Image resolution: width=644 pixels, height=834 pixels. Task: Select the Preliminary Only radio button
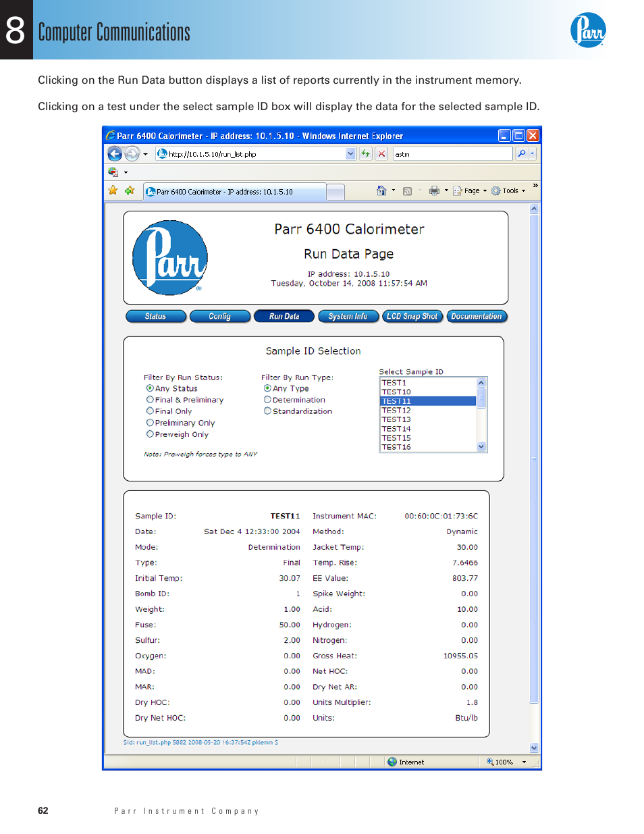pyautogui.click(x=150, y=423)
